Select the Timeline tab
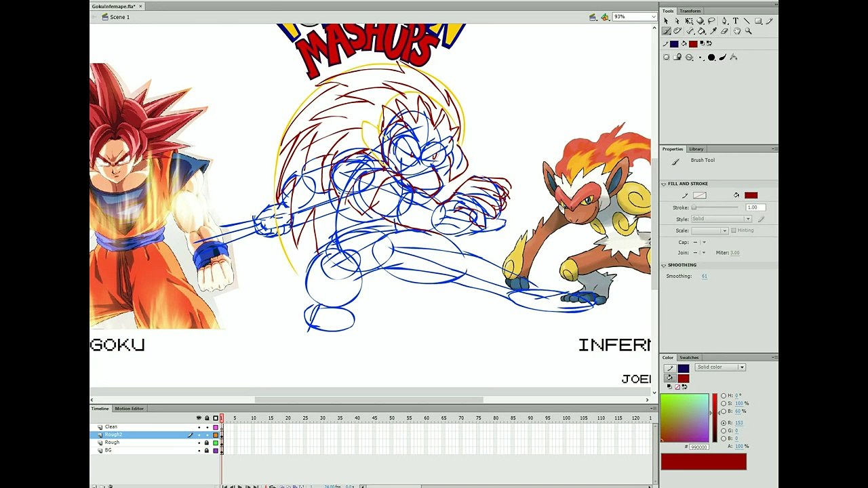 click(100, 409)
